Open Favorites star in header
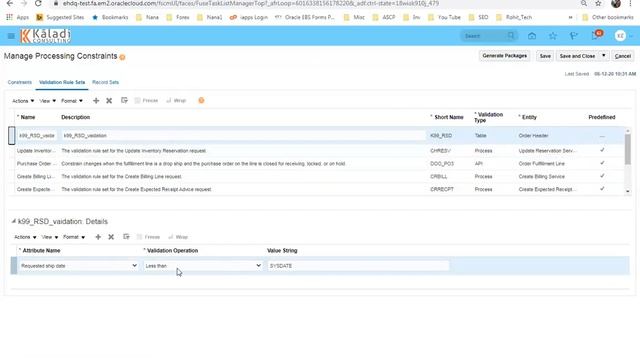The height and width of the screenshot is (360, 640). [553, 36]
